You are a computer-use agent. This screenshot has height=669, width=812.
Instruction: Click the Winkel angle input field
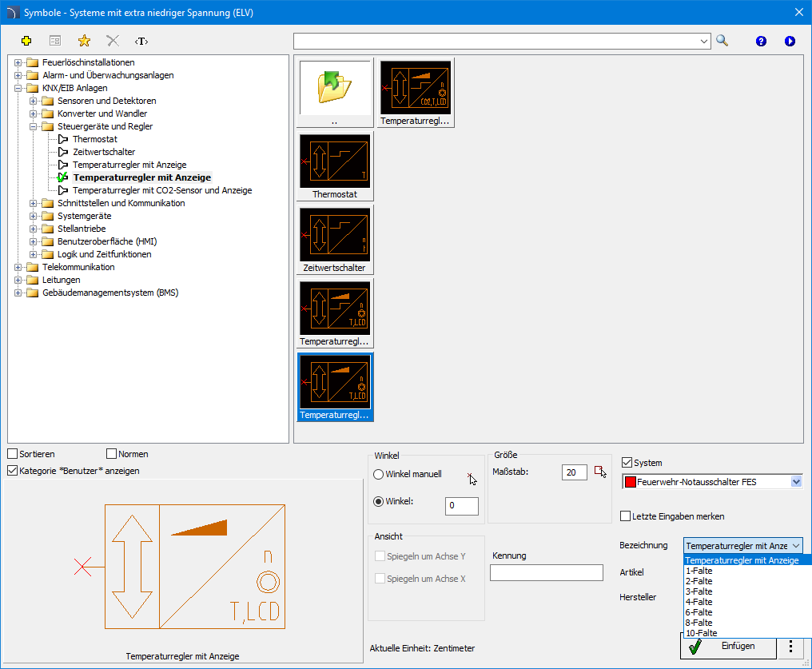[x=461, y=506]
